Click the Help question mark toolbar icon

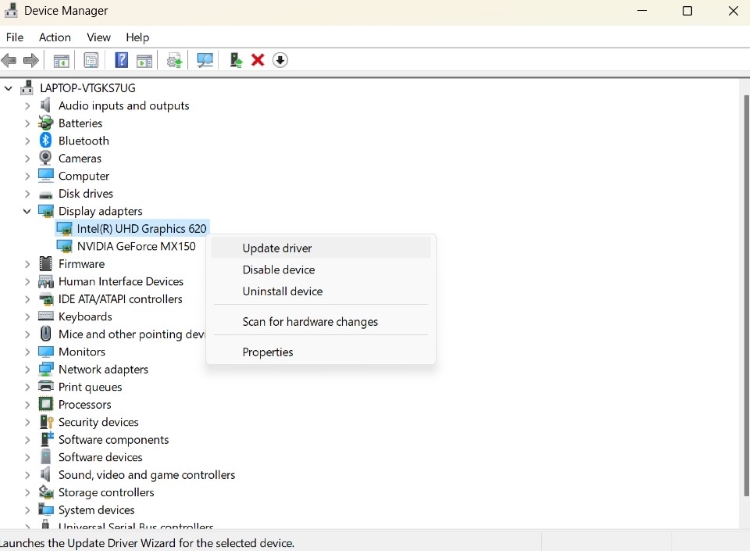121,60
